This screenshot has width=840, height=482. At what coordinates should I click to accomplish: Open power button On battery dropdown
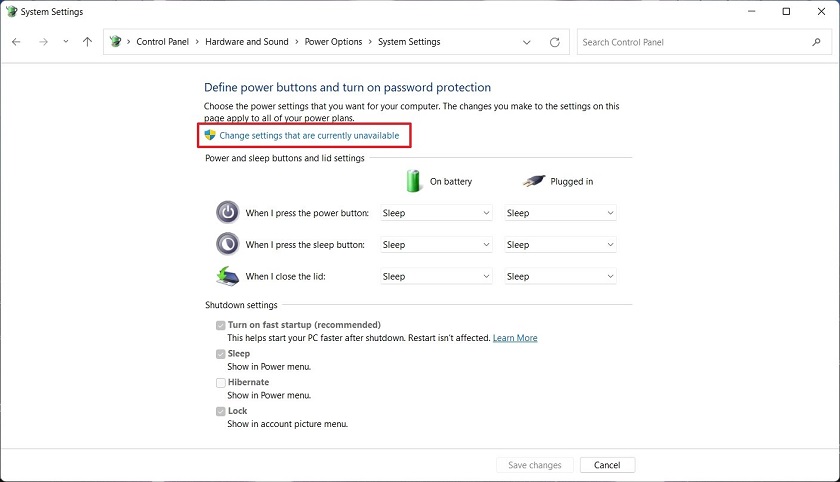(436, 213)
